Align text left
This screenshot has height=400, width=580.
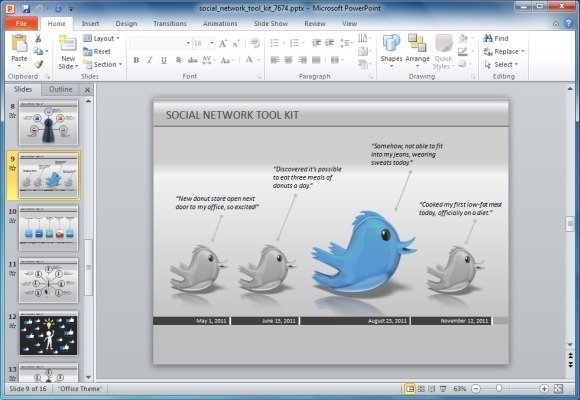coord(274,60)
